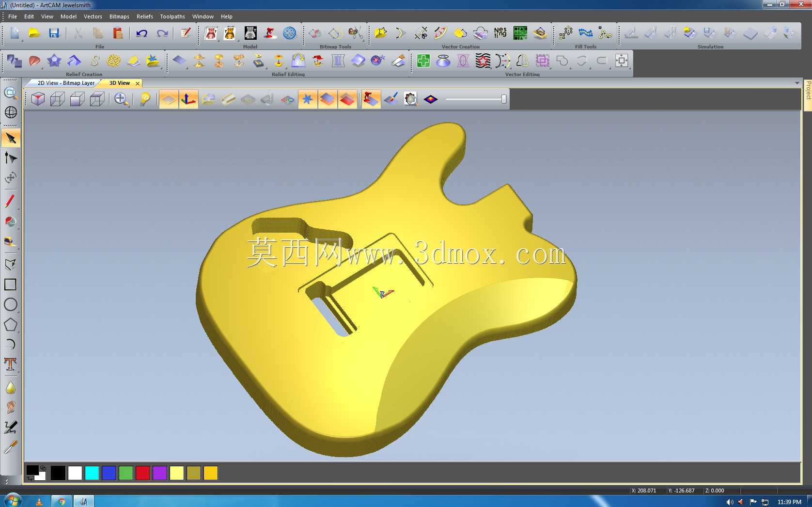
Task: Select the purple colour swatch
Action: [160, 473]
